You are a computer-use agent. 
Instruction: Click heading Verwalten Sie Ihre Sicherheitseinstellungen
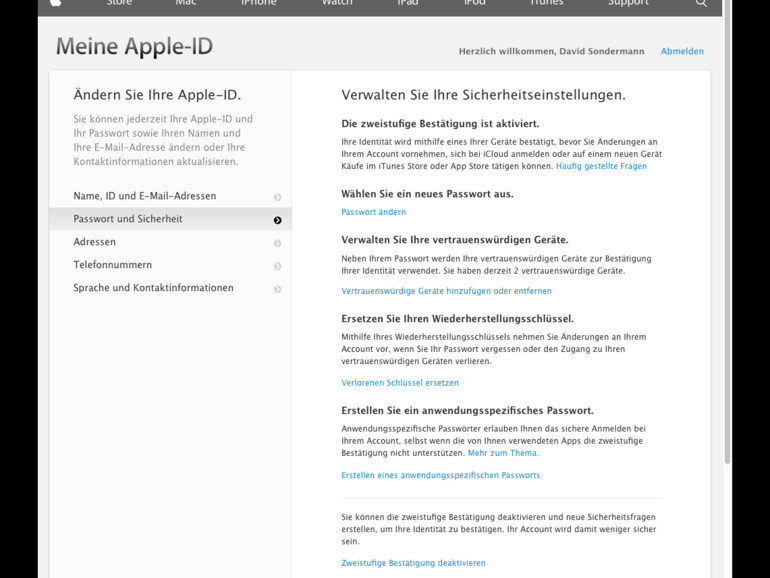click(x=484, y=95)
